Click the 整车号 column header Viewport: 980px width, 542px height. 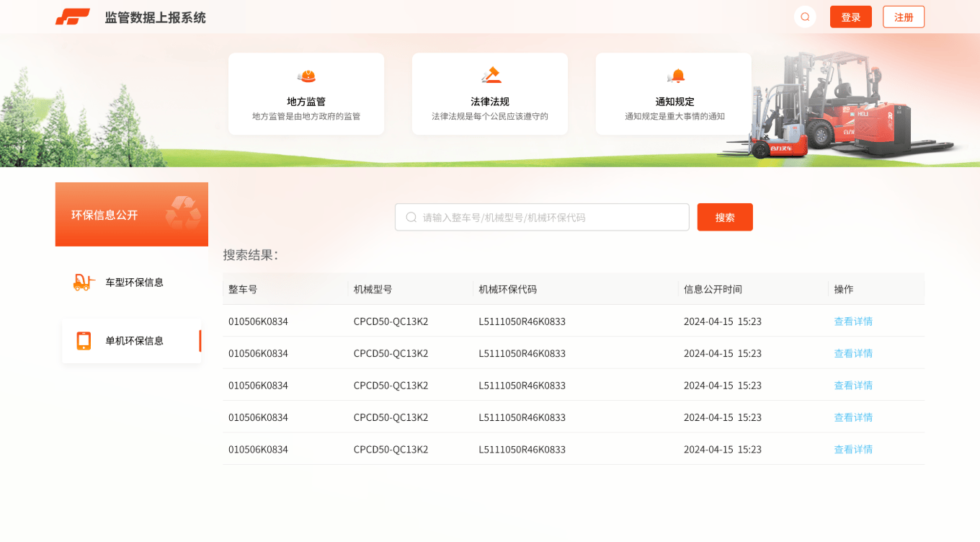click(x=243, y=289)
